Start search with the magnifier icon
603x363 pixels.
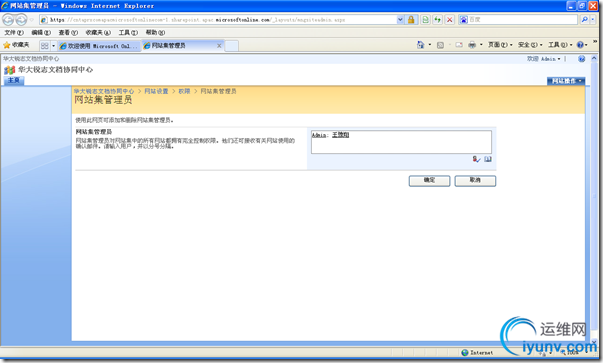[585, 19]
